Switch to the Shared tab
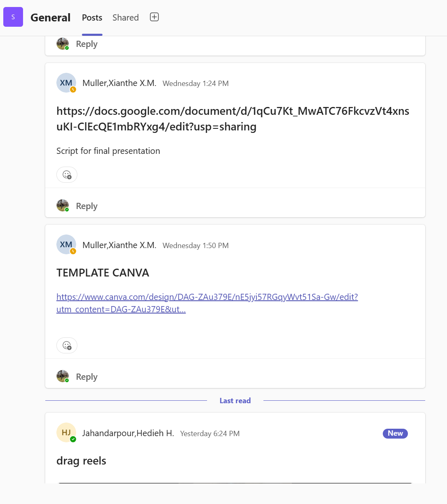 [x=125, y=18]
